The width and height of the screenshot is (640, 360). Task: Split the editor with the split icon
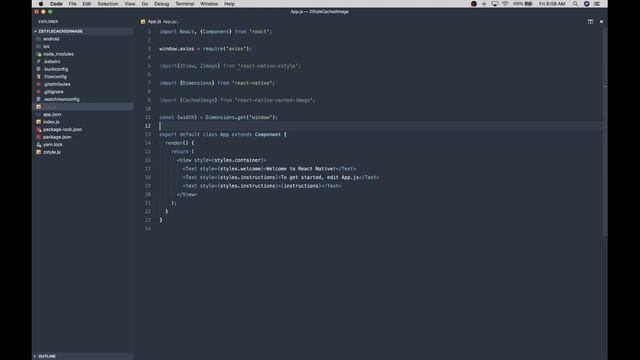pyautogui.click(x=590, y=22)
